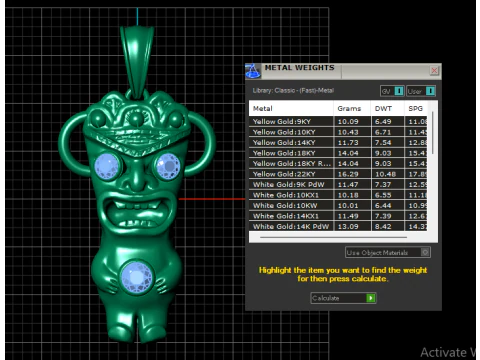Click the 16.29 grams value

[348, 174]
